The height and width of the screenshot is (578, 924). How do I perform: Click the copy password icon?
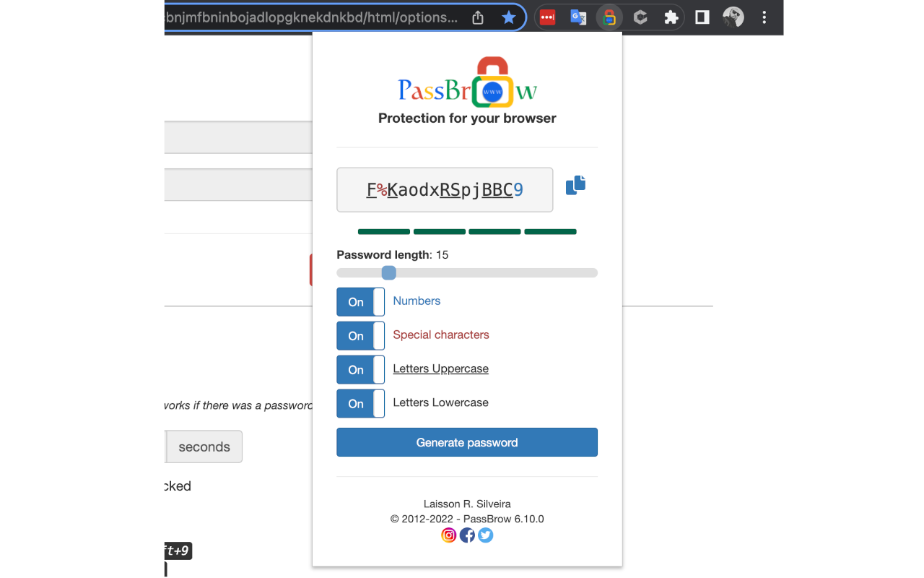575,185
